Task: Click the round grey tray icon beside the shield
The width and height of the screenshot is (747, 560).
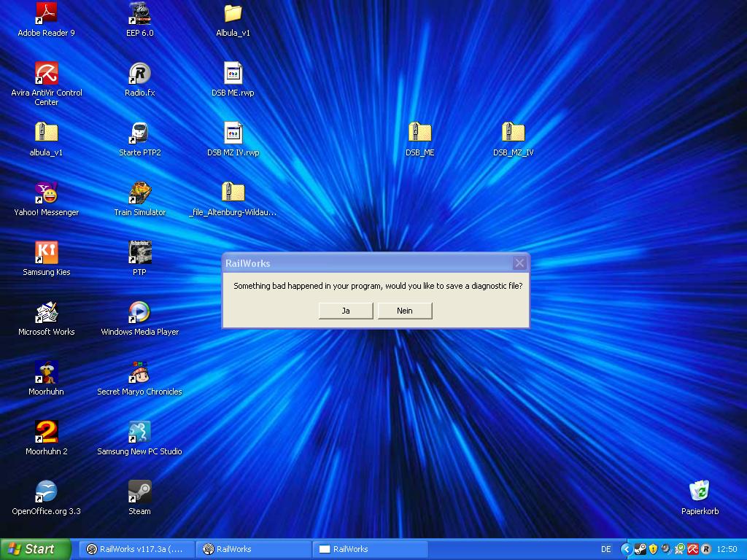Action: tap(667, 549)
